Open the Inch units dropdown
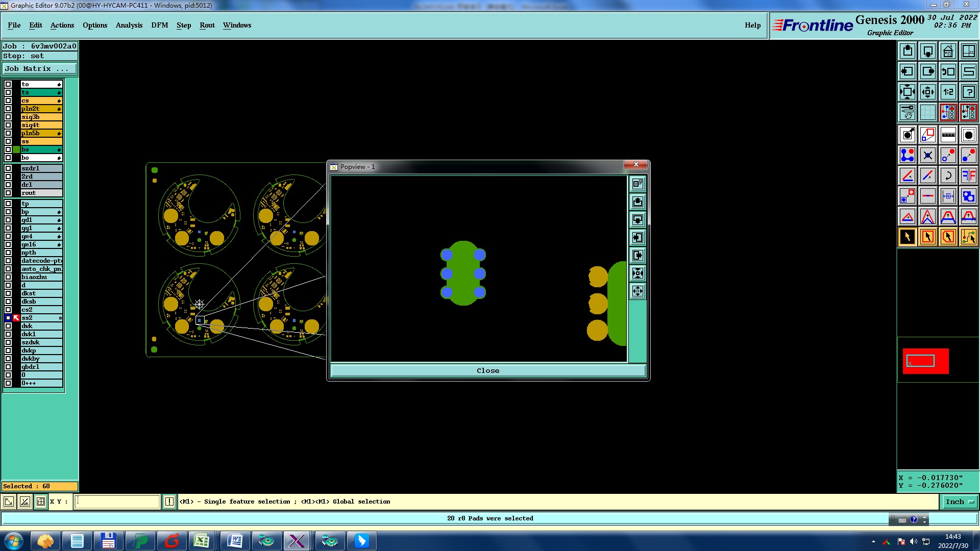 [x=959, y=502]
